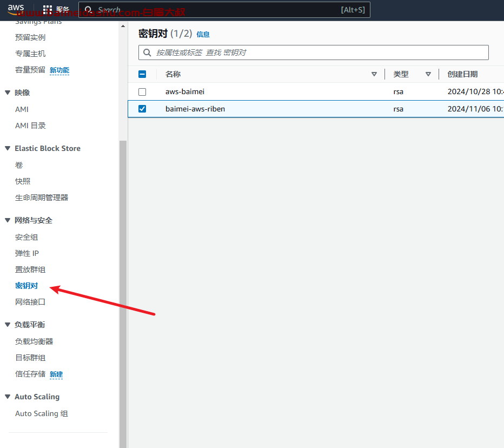Click the top navigation Search box

tap(224, 10)
